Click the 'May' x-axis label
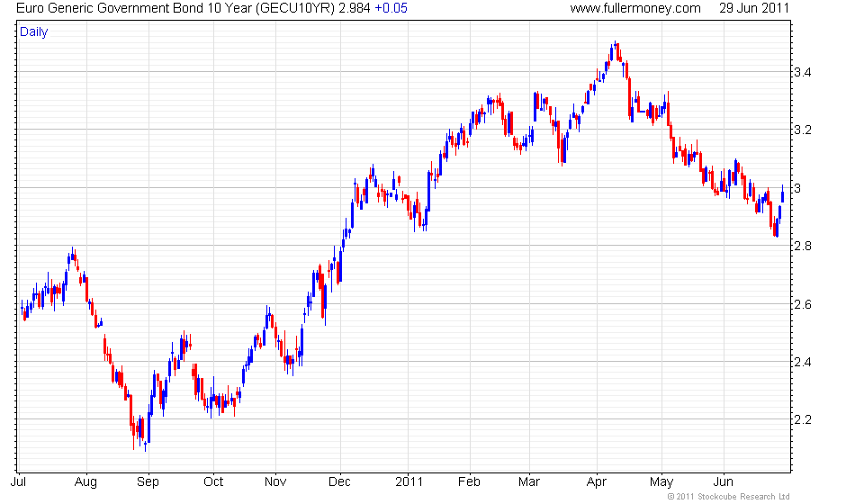Image resolution: width=864 pixels, height=504 pixels. [x=661, y=482]
